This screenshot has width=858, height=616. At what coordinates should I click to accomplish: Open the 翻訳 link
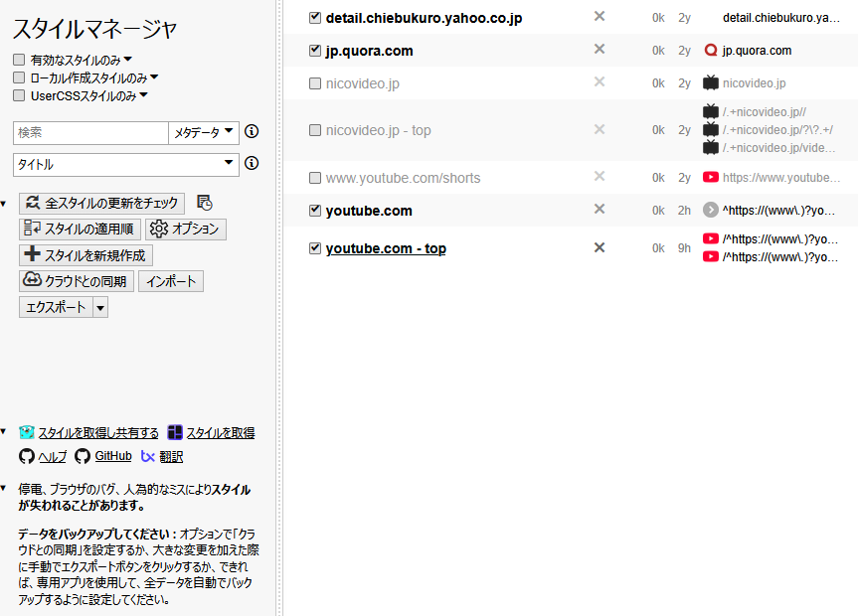[171, 456]
